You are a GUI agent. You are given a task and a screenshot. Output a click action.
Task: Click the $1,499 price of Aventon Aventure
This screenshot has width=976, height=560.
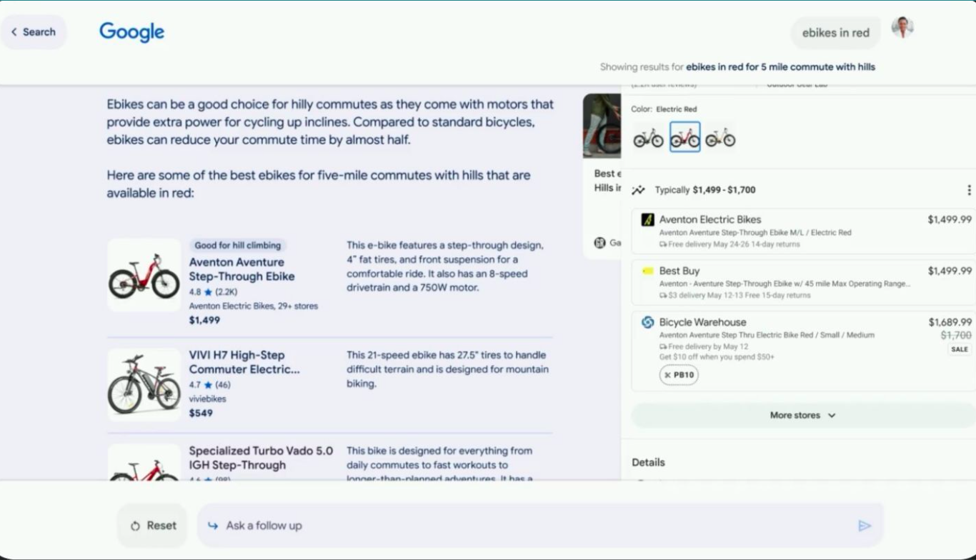(x=204, y=320)
